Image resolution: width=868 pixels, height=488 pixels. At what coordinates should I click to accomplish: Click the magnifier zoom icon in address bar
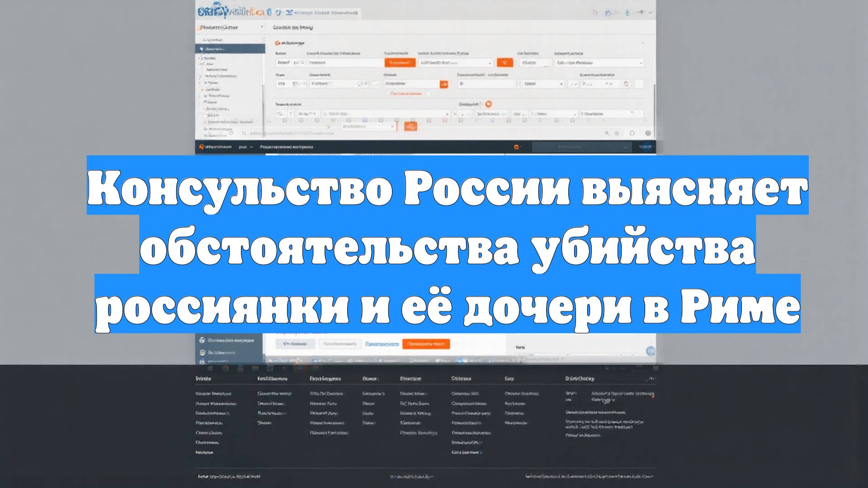607,133
